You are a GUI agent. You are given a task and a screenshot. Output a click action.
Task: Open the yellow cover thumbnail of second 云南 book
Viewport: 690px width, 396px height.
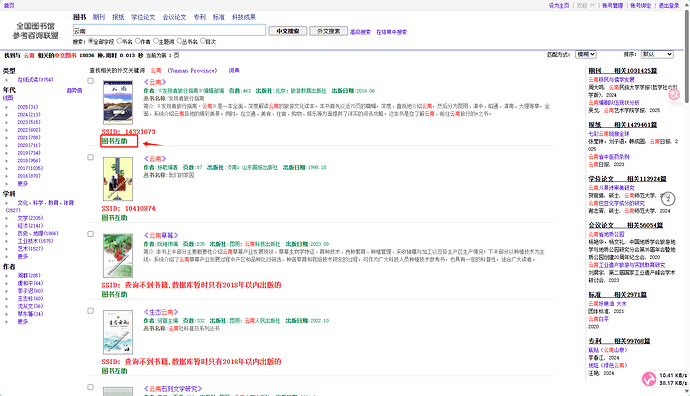pyautogui.click(x=117, y=179)
